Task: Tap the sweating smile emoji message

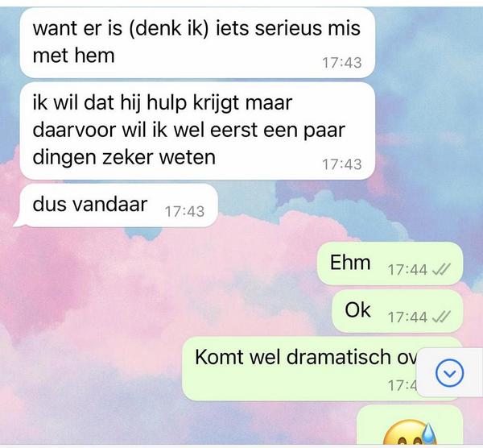Action: click(x=410, y=427)
